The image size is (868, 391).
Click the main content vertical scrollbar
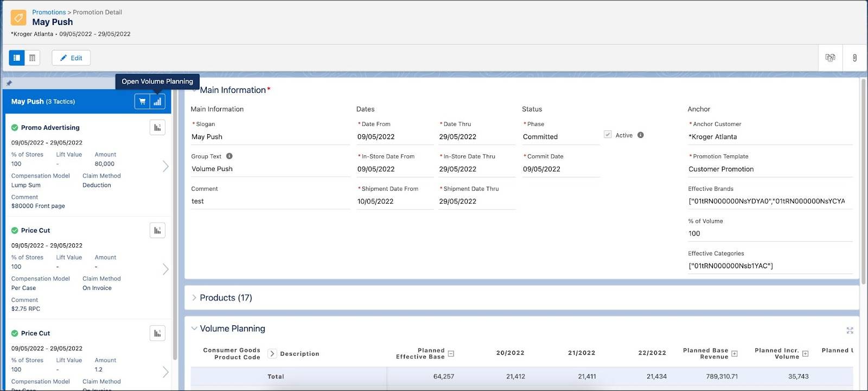[864, 182]
